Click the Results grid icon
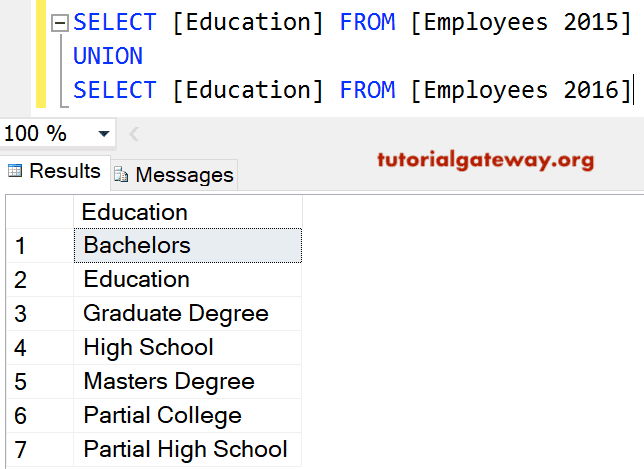This screenshot has height=469, width=644. [x=15, y=171]
